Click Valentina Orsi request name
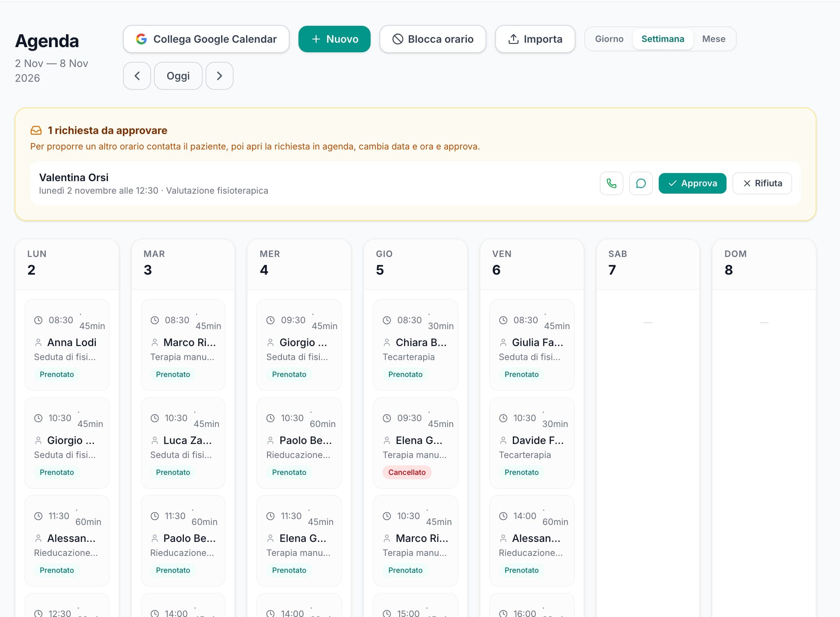This screenshot has height=617, width=840. 74,177
